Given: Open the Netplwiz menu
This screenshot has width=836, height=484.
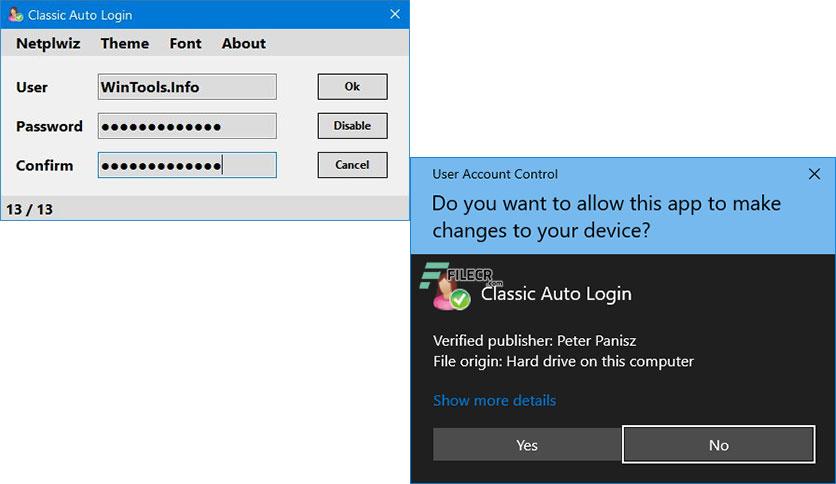Looking at the screenshot, I should tap(48, 43).
